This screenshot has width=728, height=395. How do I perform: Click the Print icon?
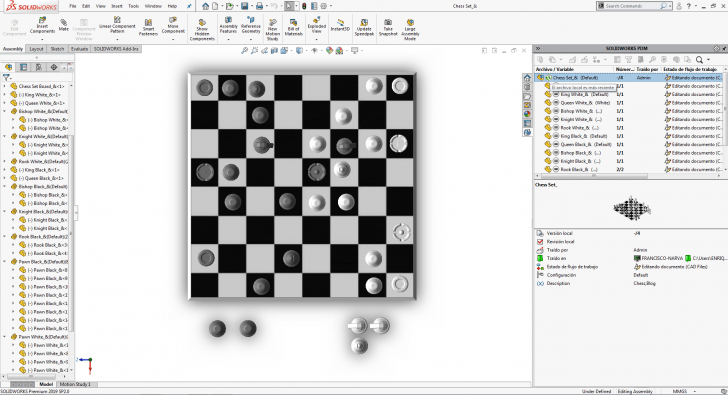click(x=260, y=6)
